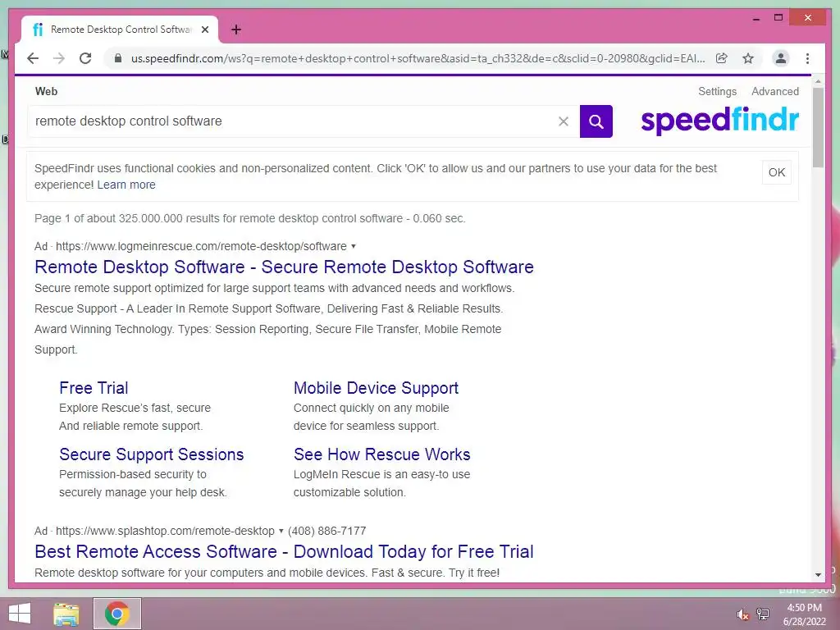Share this page from the address bar
Screen dimensions: 840x630
pyautogui.click(x=722, y=58)
